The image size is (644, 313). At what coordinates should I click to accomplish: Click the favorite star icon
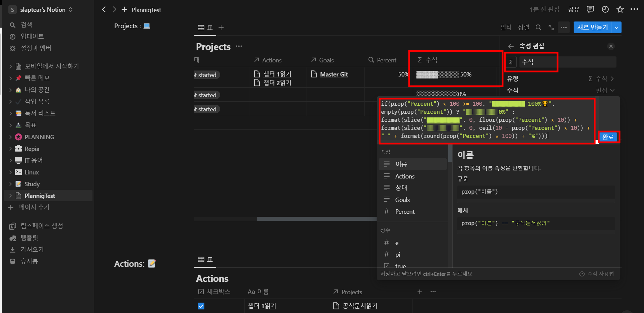point(620,9)
